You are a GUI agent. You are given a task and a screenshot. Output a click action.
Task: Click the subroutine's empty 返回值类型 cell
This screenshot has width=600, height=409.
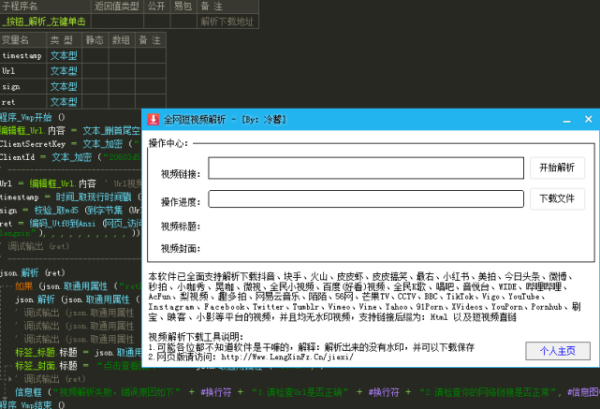[x=116, y=20]
